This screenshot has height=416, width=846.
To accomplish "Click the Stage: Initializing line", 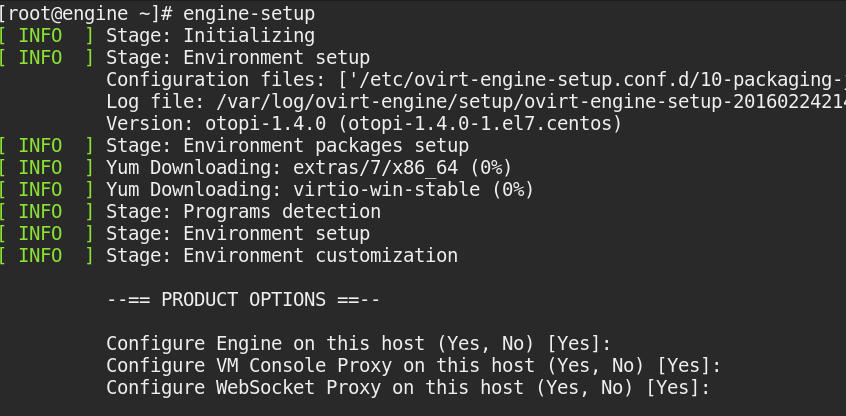I will (x=210, y=36).
